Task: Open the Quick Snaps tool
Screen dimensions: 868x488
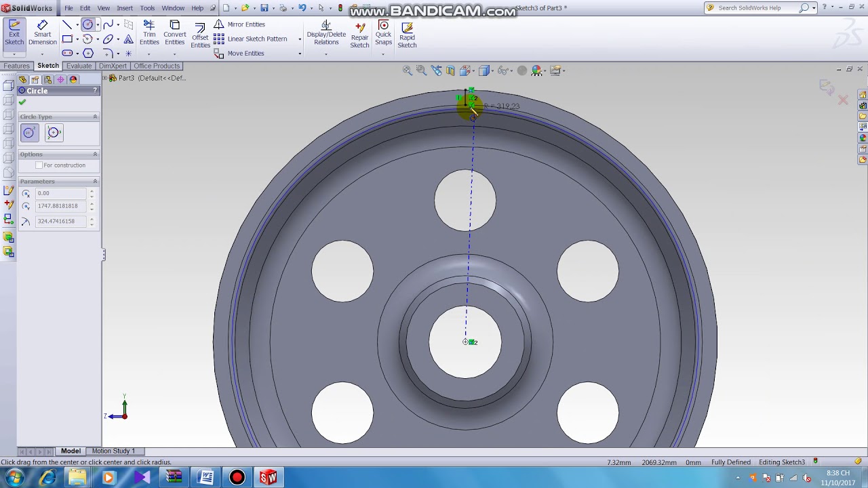Action: [x=383, y=34]
